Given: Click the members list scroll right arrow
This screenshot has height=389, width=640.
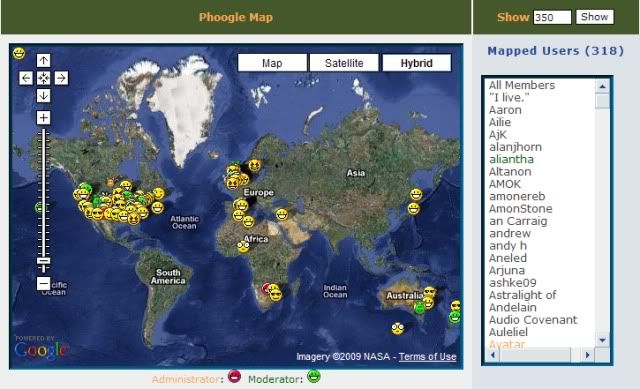Looking at the screenshot, I should pyautogui.click(x=587, y=355).
